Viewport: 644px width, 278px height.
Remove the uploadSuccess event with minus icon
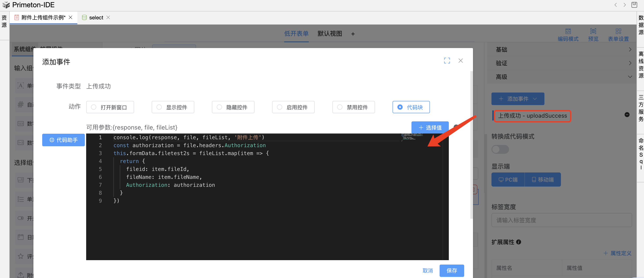pyautogui.click(x=627, y=115)
